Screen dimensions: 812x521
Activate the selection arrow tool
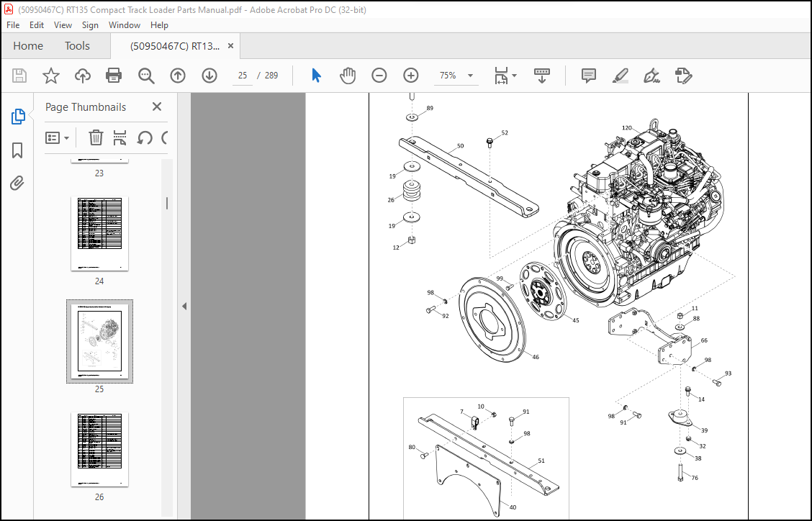(317, 76)
